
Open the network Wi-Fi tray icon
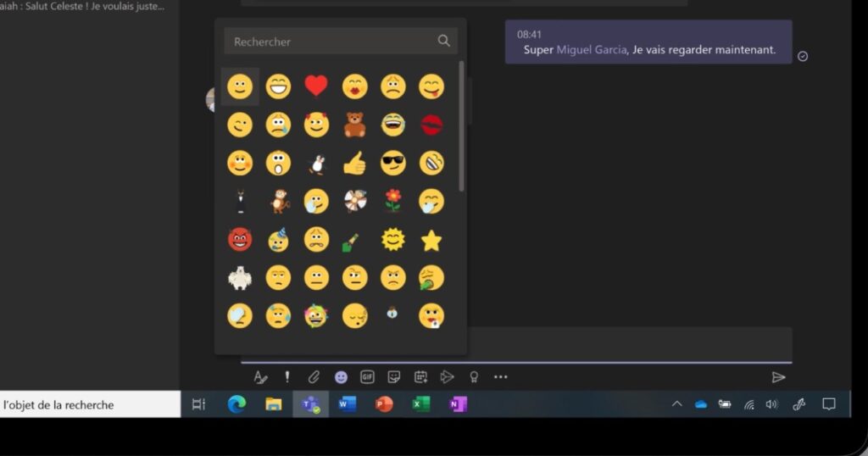click(x=749, y=405)
